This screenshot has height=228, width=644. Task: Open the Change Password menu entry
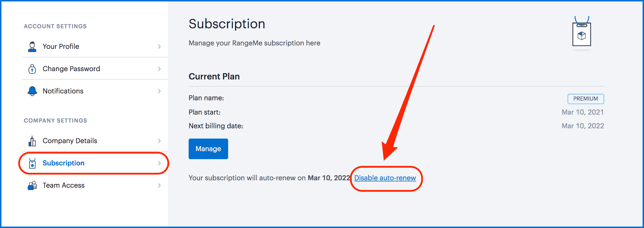pos(95,69)
